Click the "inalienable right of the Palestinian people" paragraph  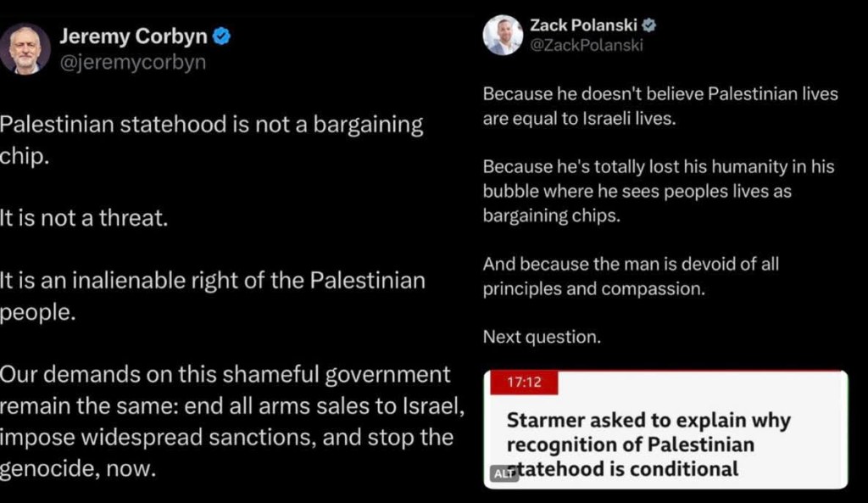pyautogui.click(x=212, y=295)
